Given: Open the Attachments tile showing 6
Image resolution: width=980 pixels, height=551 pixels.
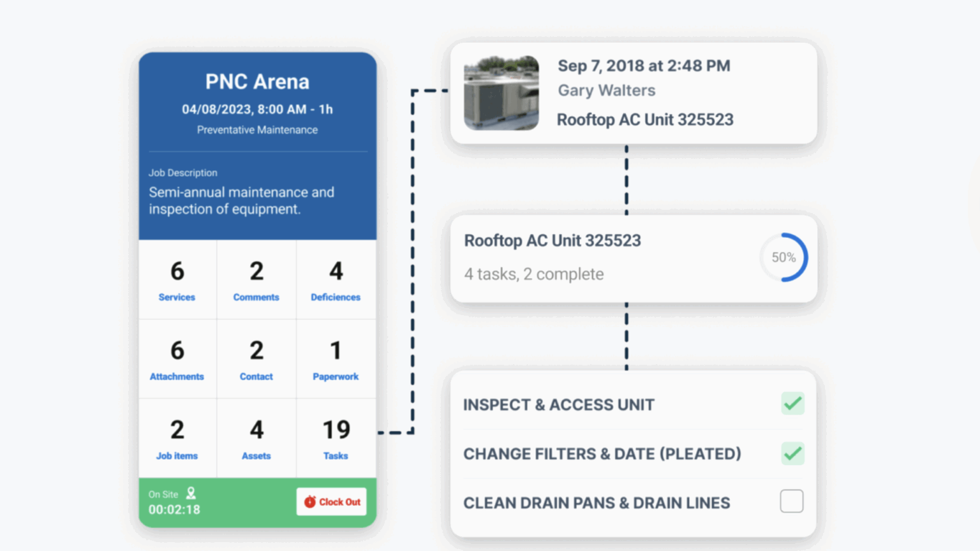Looking at the screenshot, I should pyautogui.click(x=177, y=358).
